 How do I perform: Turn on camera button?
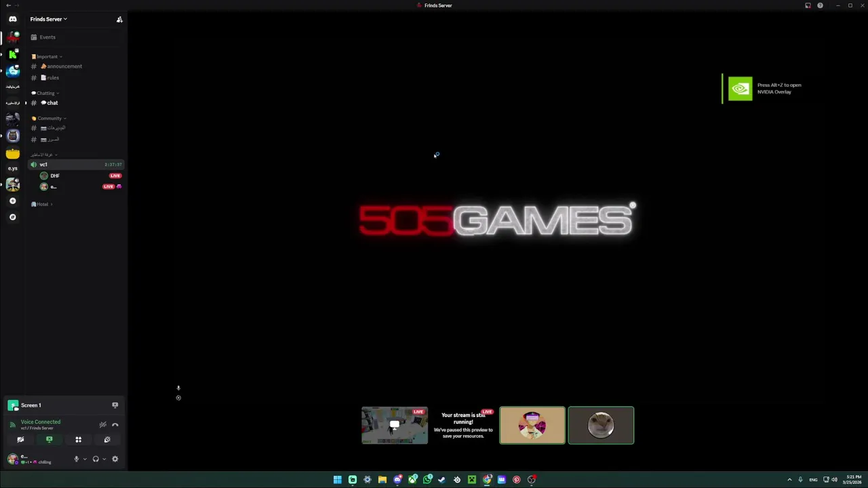20,440
